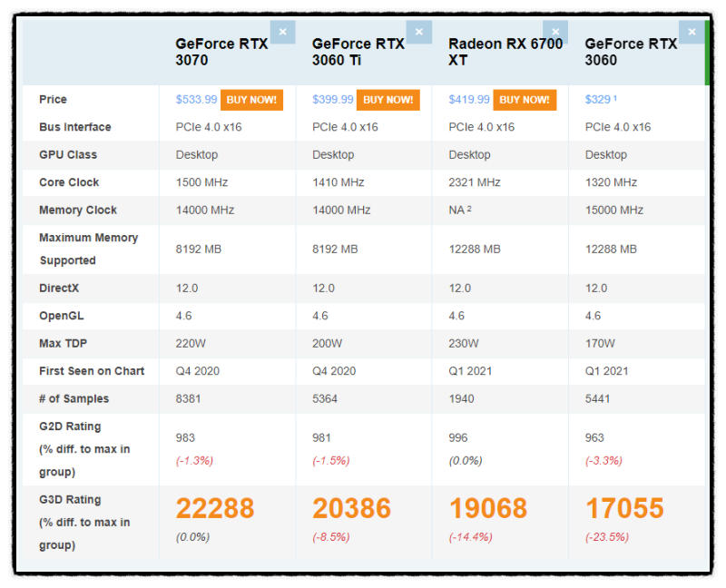Click BUY NOW for Radeon RX 6700 XT
This screenshot has width=726, height=588.
coord(525,100)
